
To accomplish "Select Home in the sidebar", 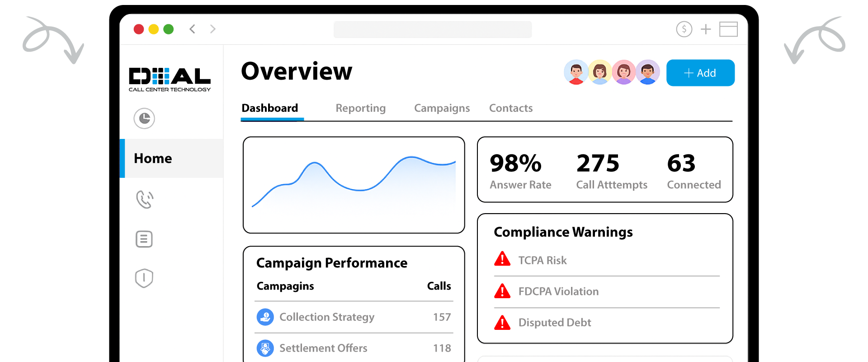I will coord(153,158).
